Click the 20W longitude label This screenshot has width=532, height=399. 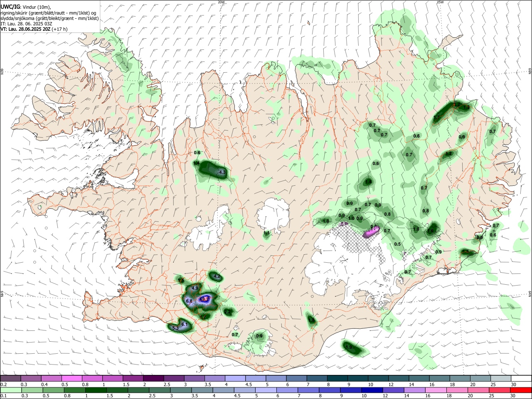(221, 2)
